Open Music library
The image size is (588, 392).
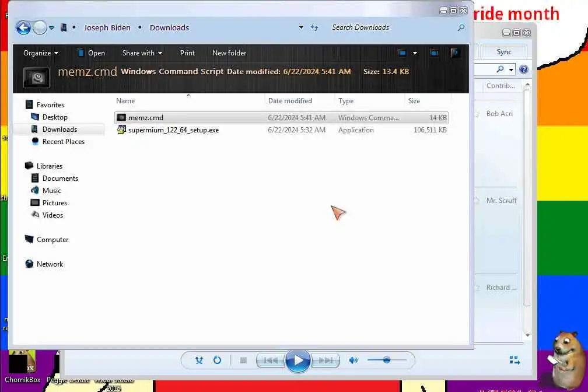[x=51, y=191]
